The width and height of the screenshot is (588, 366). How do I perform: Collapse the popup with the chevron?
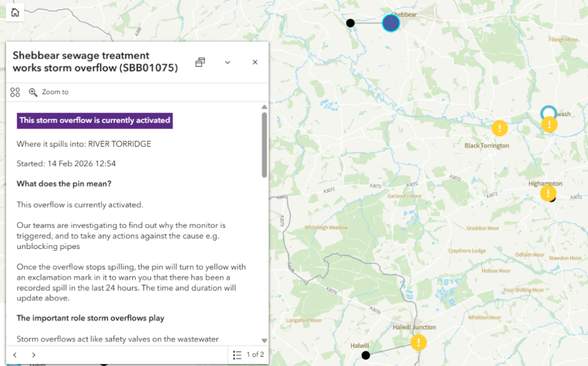pyautogui.click(x=227, y=62)
